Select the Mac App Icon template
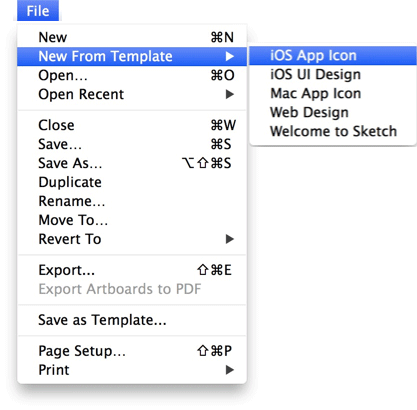Image resolution: width=417 pixels, height=410 pixels. coord(333,93)
